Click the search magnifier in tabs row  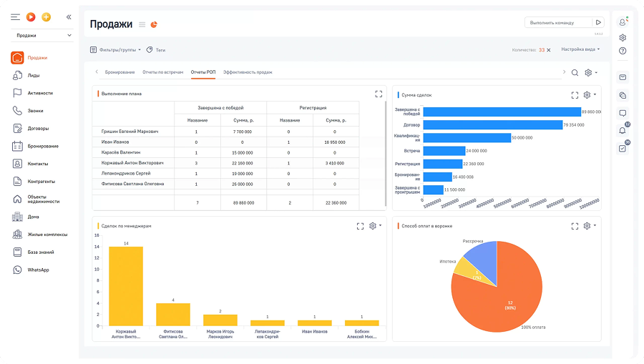tap(575, 72)
